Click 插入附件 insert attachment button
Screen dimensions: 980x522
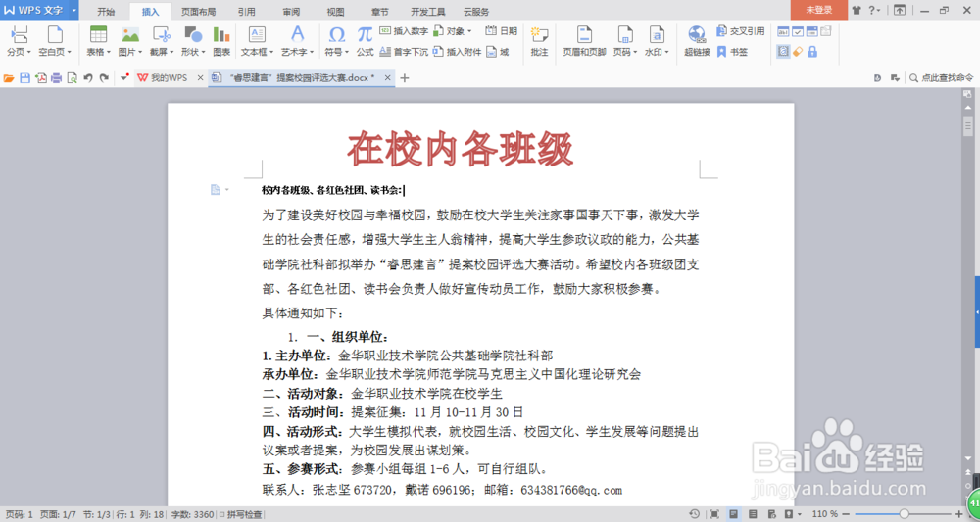[x=457, y=52]
